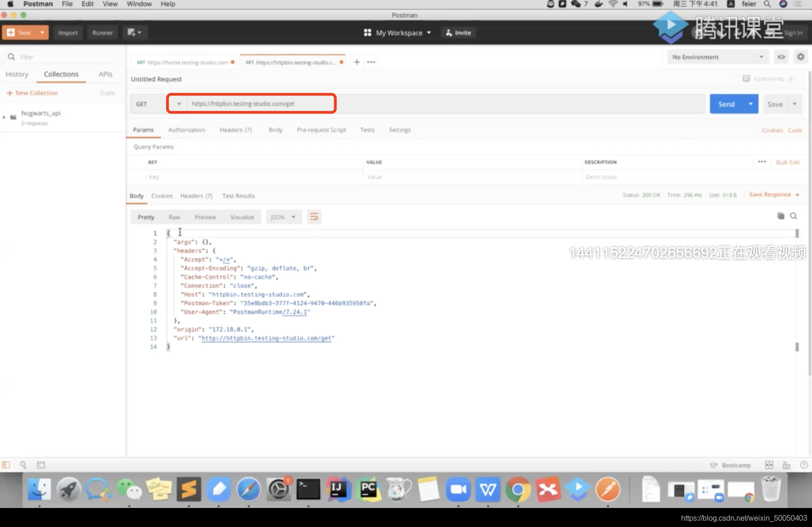
Task: Open the Settings tab
Action: (x=400, y=130)
